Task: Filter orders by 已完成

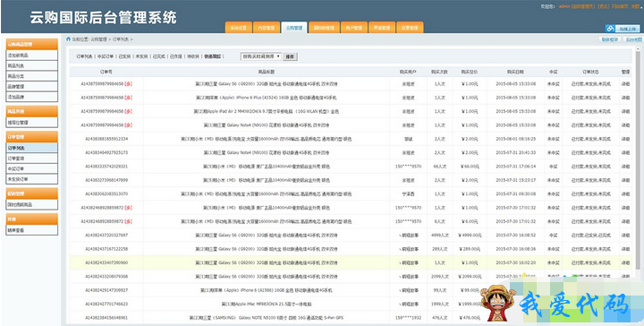Action: pos(159,56)
